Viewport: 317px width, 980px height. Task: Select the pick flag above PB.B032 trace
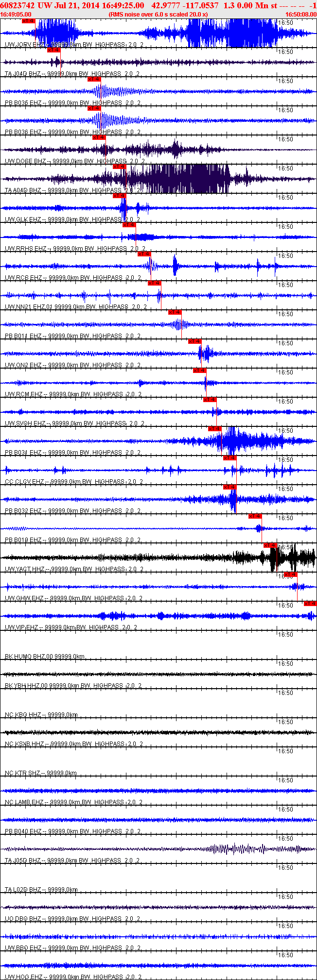click(x=229, y=487)
